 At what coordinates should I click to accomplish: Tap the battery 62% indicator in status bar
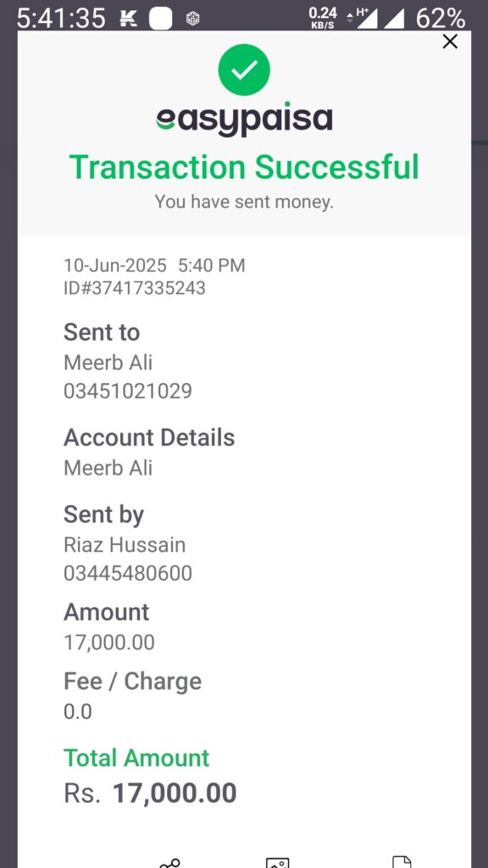441,19
